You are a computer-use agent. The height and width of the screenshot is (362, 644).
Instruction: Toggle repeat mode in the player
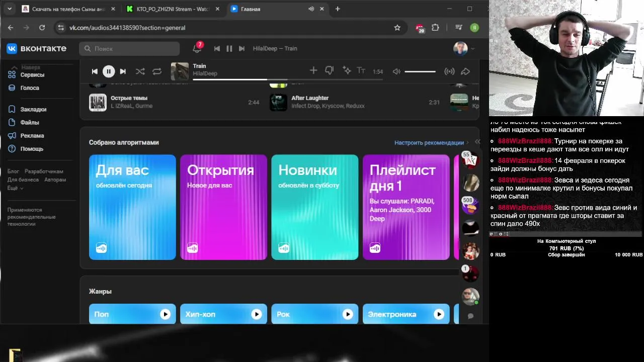click(x=157, y=71)
